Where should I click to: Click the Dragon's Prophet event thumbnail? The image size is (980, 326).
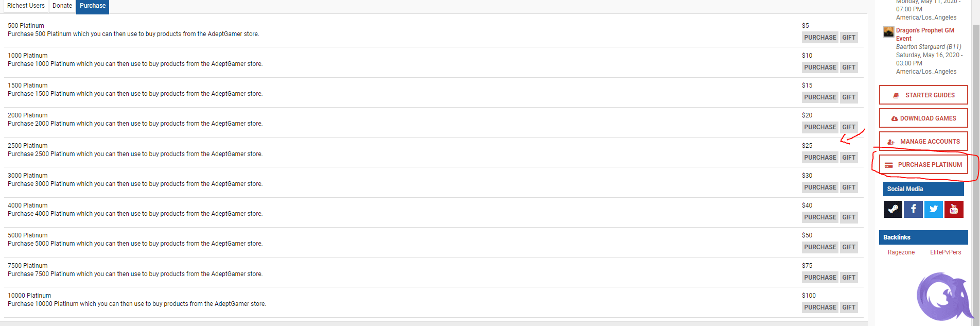889,32
